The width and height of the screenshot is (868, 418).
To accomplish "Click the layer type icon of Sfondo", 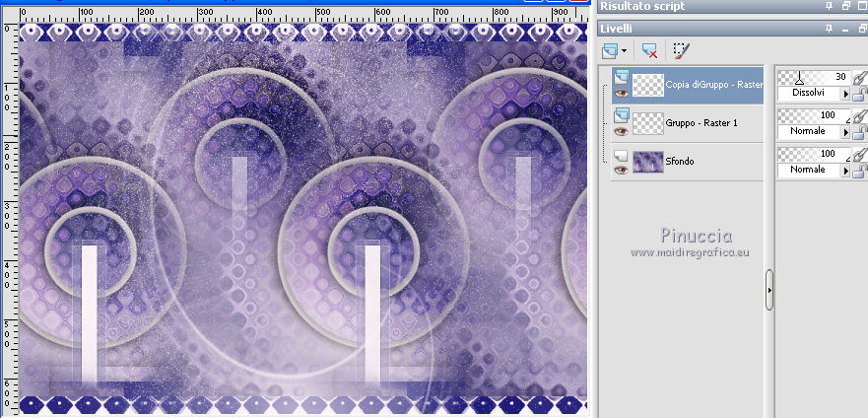I will (621, 155).
